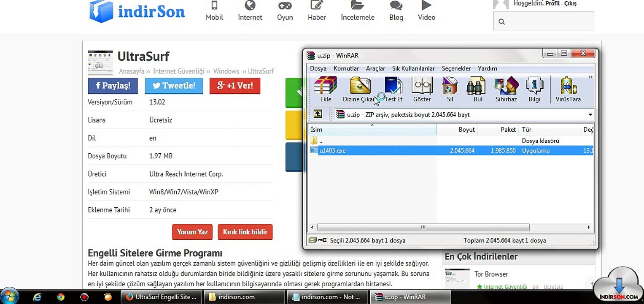This screenshot has width=644, height=304.
Task: Open the Dosya menu in WinRAR
Action: tap(318, 68)
